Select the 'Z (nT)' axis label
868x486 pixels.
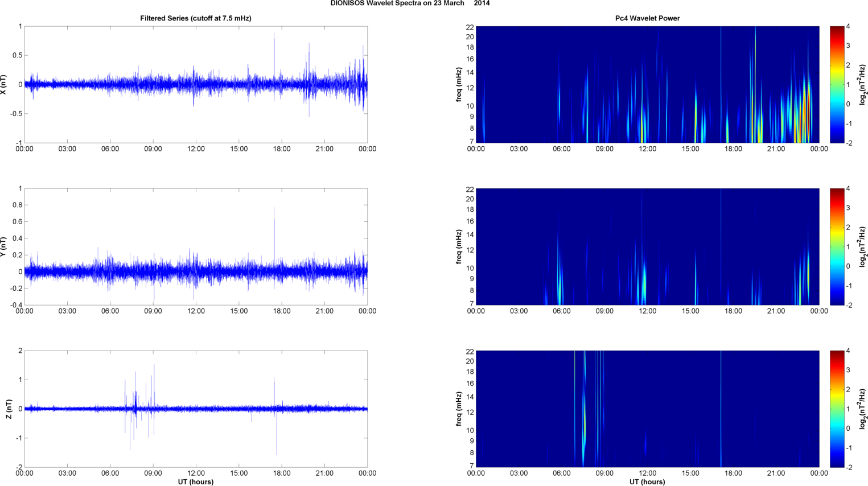[x=9, y=409]
